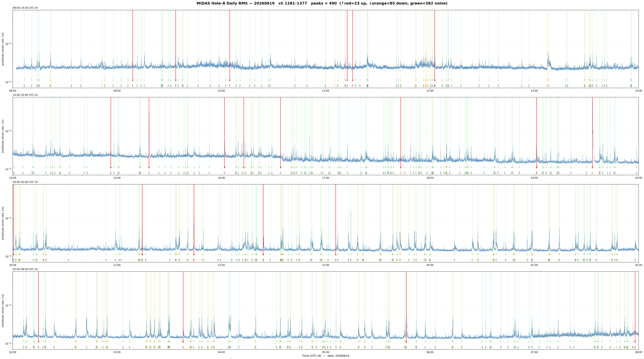
Task: Click the 04:00 time tick label
Action: click(x=221, y=352)
